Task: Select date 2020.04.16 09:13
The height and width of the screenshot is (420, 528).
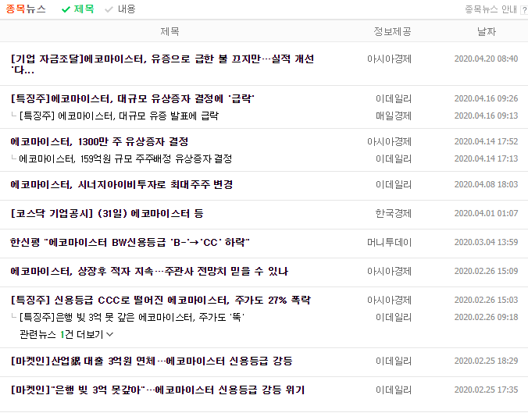Action: [487, 116]
